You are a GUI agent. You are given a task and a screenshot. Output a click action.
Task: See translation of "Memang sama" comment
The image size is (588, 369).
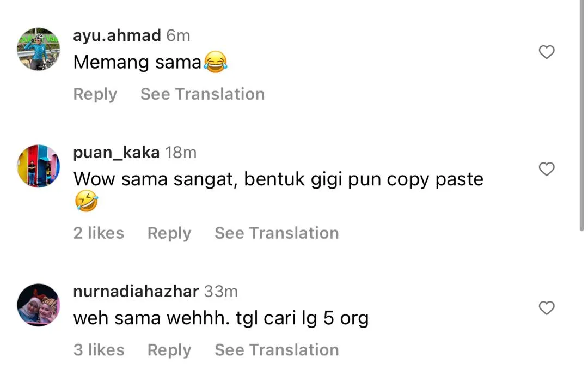(x=203, y=94)
